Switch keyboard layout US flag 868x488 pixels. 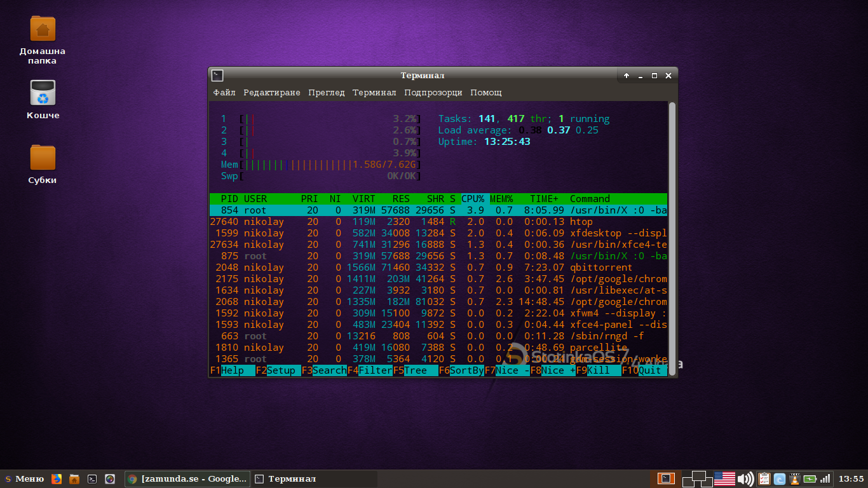[x=724, y=479]
